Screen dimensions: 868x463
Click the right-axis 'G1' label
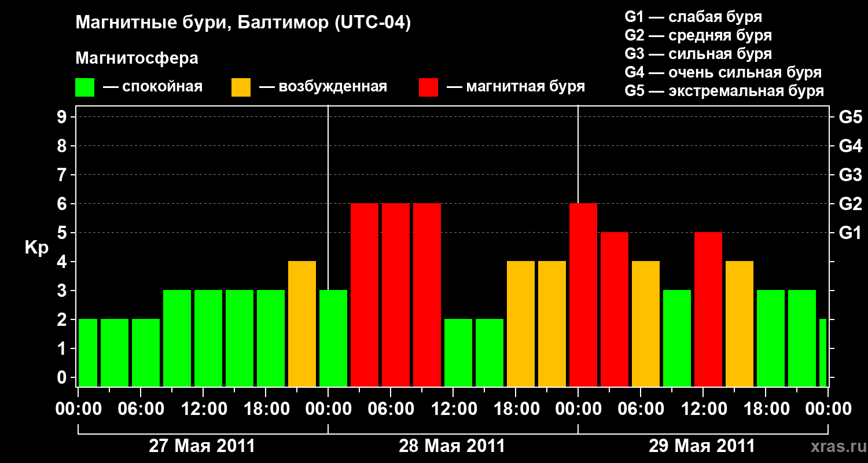[x=850, y=233]
